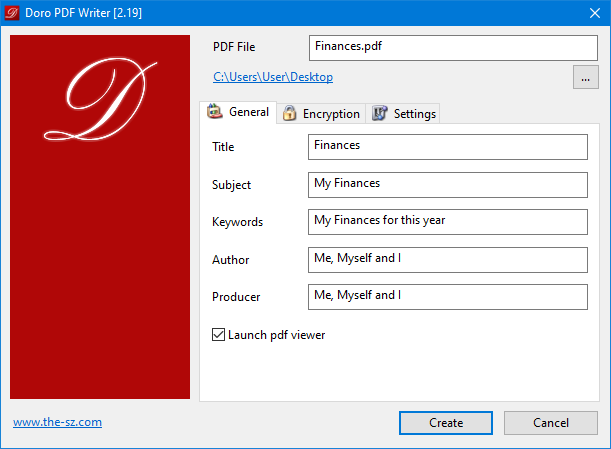Select the General tab
611x449 pixels.
tap(248, 112)
